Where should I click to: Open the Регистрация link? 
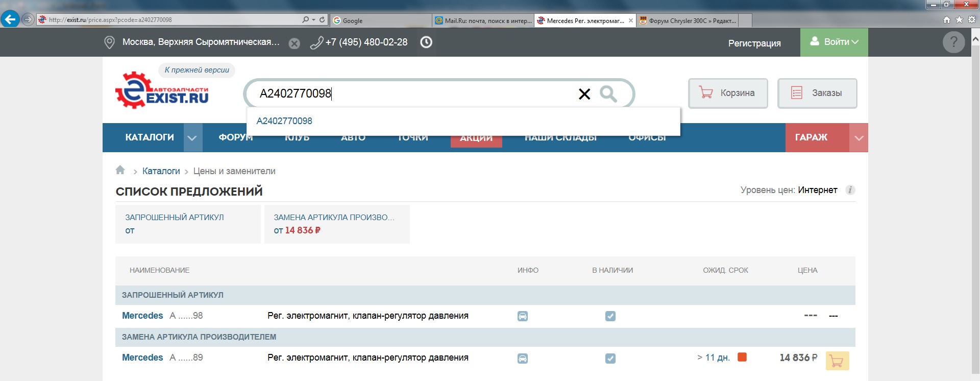point(754,43)
